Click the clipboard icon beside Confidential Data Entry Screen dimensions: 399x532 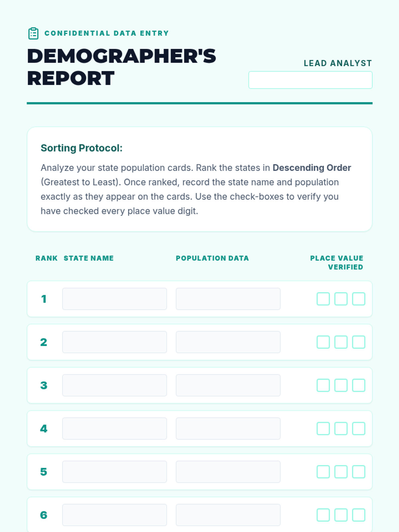[33, 33]
